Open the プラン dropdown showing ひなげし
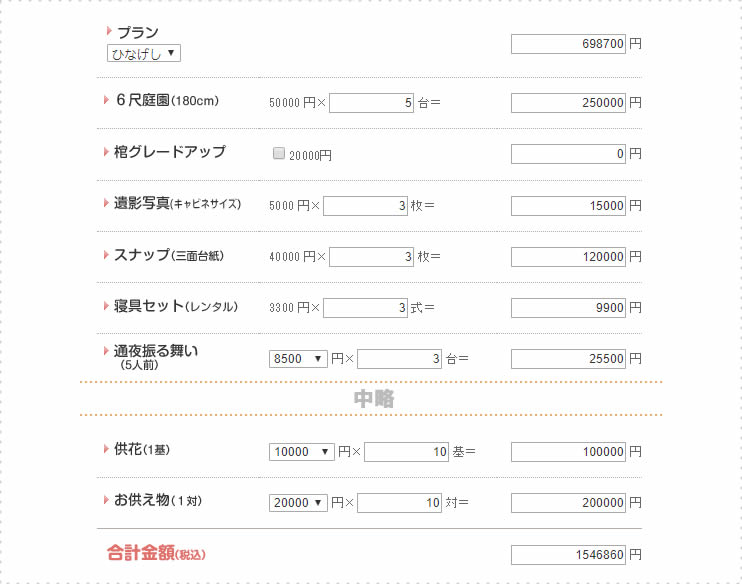 [x=144, y=53]
